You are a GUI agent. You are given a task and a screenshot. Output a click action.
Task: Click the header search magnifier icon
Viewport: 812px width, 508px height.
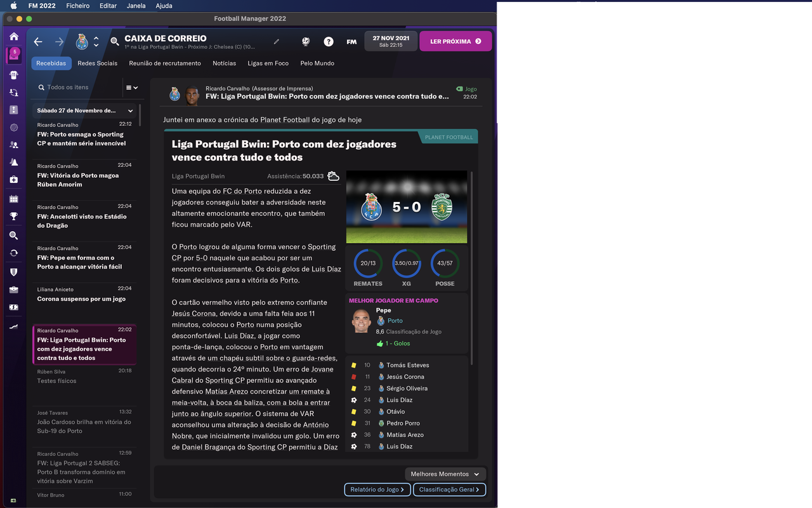click(115, 42)
